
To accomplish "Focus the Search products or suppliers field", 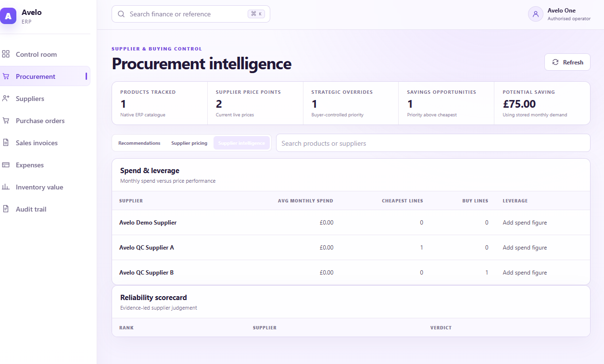I will [433, 143].
